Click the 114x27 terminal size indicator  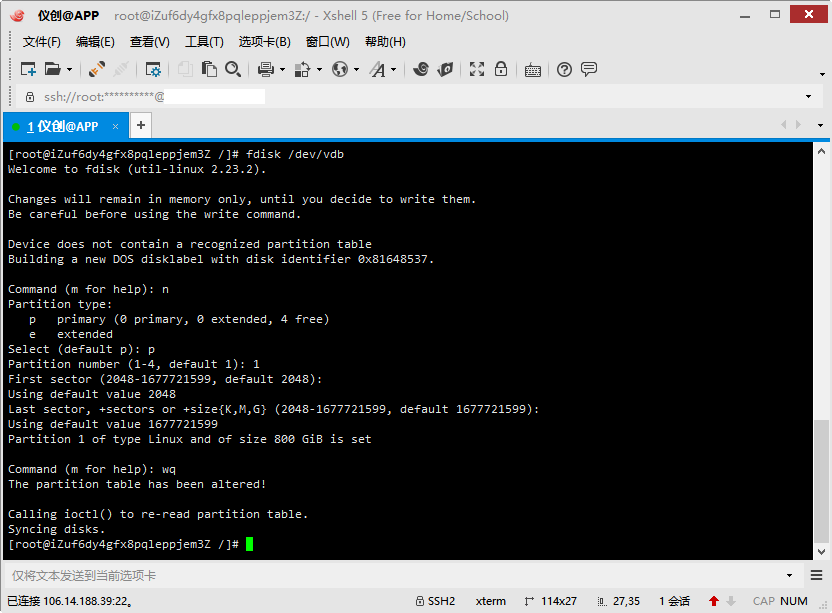(551, 601)
